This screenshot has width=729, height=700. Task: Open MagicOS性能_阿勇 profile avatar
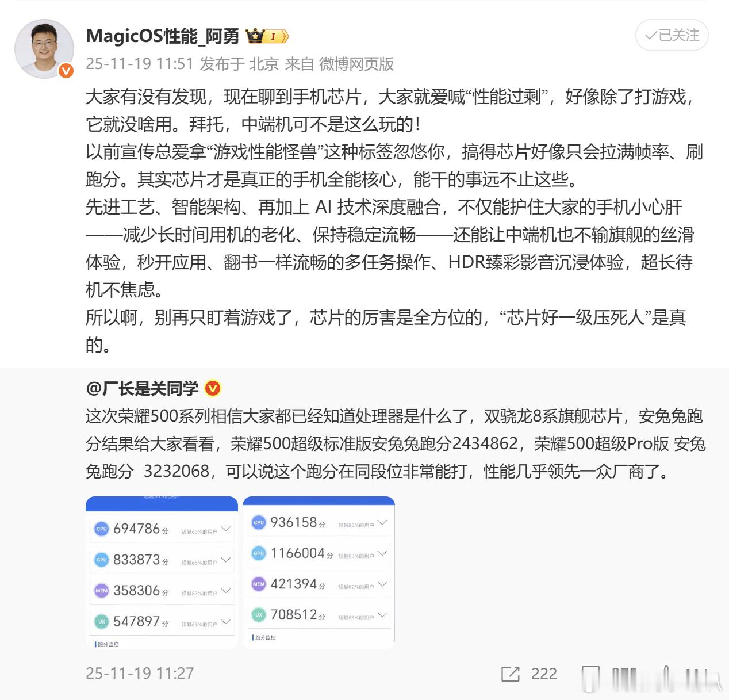[44, 48]
